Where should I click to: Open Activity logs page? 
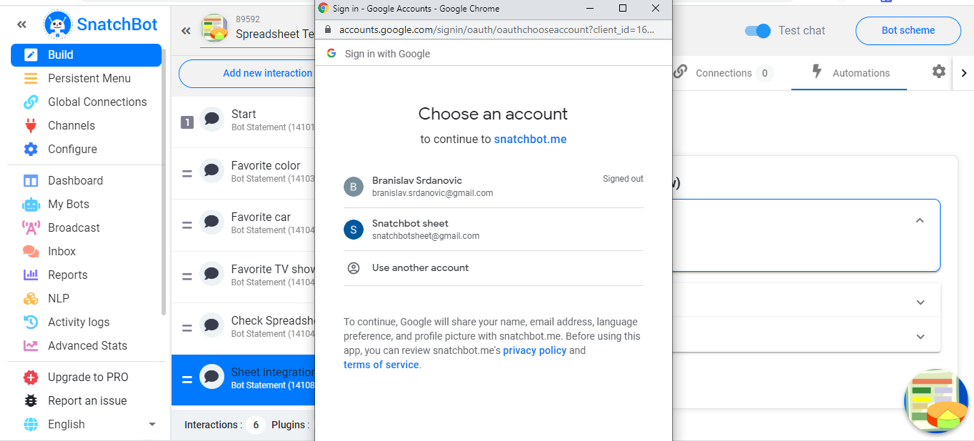tap(78, 322)
